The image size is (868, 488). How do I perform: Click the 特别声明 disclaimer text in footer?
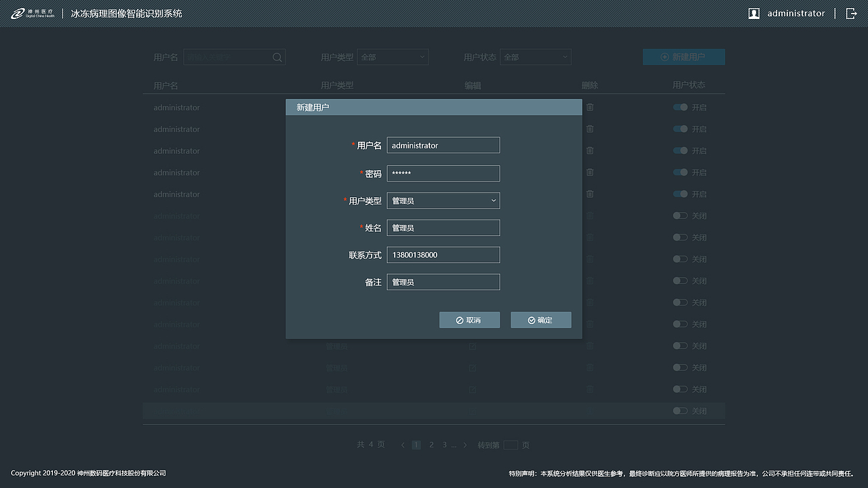(x=682, y=473)
